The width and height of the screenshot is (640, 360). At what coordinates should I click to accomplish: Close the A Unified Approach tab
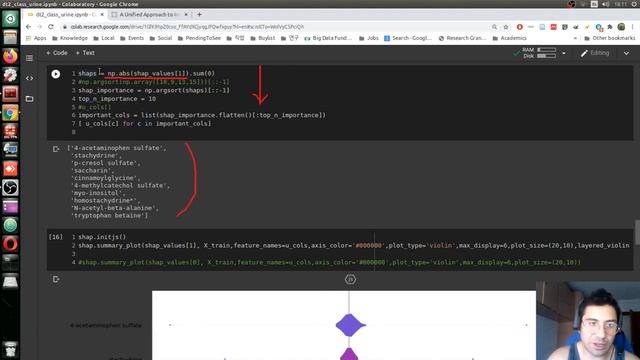coord(186,15)
